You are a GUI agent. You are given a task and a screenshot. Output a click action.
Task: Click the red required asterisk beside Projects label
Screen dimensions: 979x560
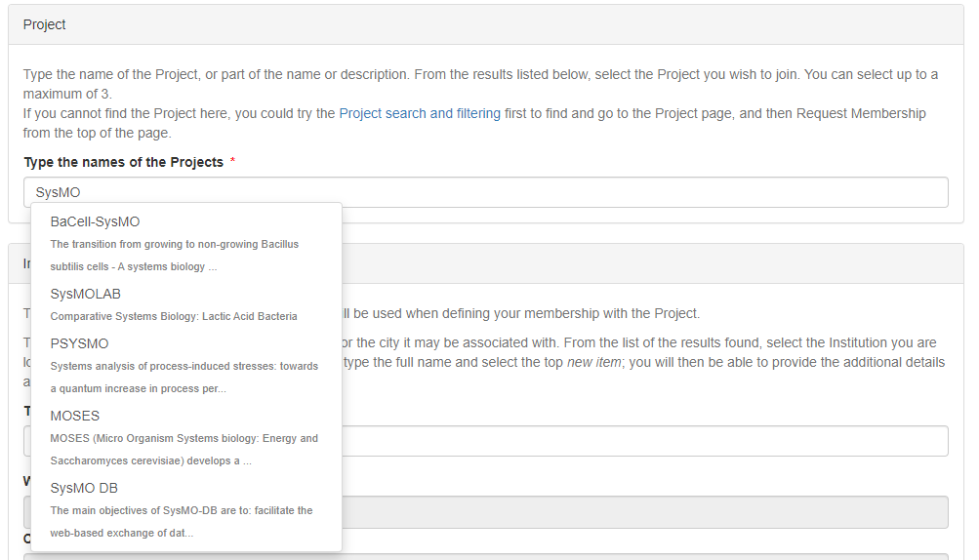click(232, 162)
